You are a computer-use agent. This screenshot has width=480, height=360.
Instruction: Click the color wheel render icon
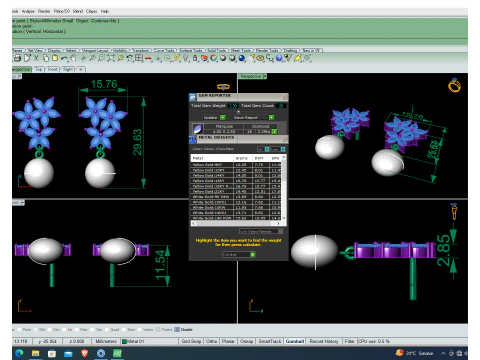214,58
